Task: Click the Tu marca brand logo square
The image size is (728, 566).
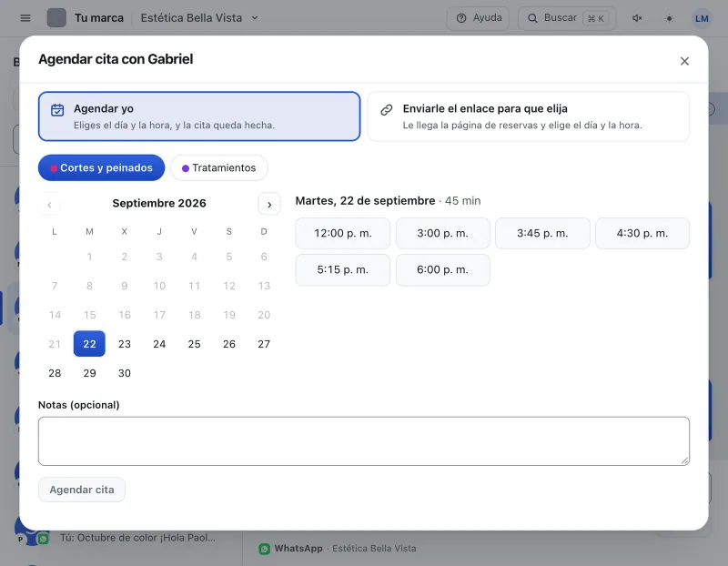Action: (56, 18)
